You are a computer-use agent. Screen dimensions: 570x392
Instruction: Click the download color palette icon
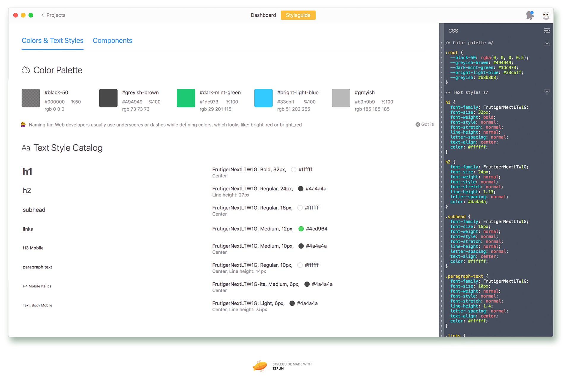point(547,43)
